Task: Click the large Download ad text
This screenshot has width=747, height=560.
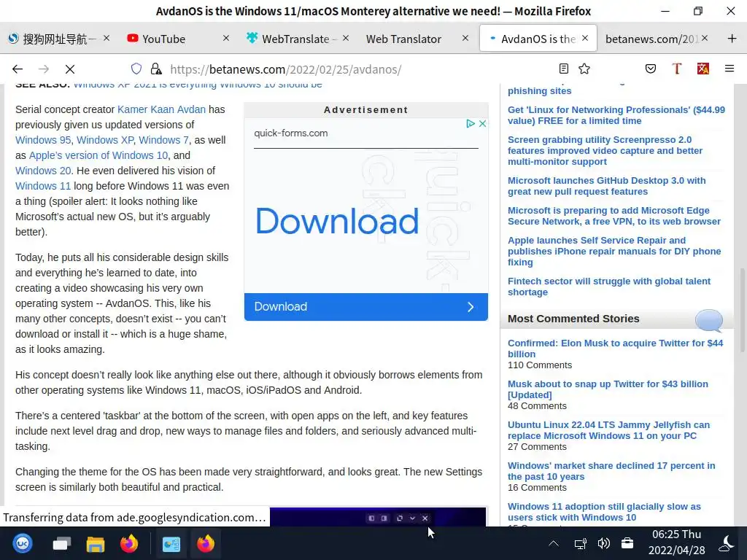Action: (x=337, y=221)
